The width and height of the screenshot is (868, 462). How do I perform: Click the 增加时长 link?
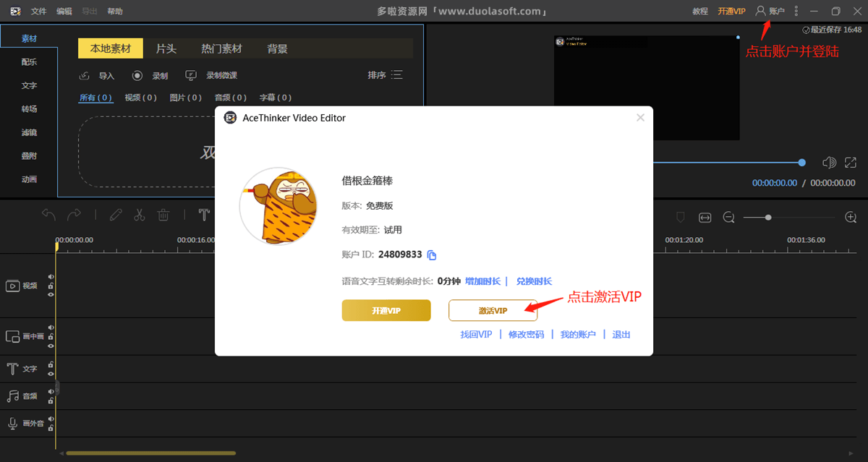[482, 281]
